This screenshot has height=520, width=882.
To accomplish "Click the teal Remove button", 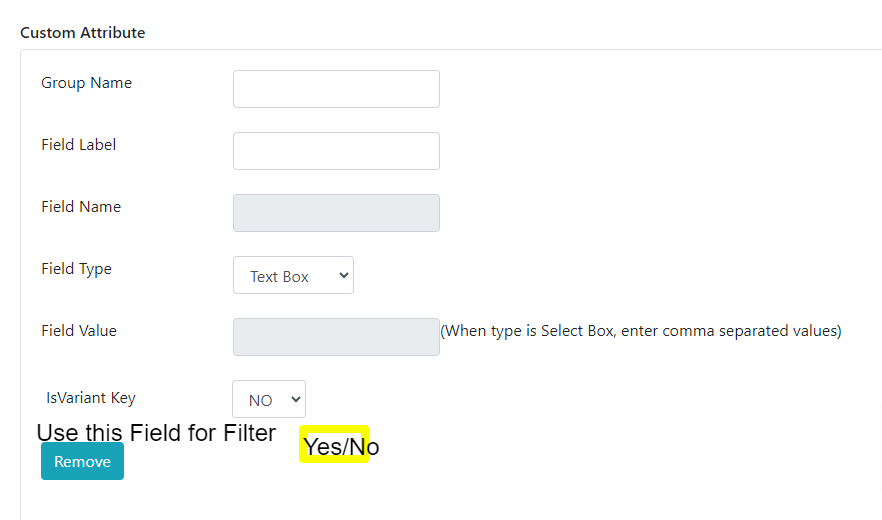I will [x=82, y=461].
